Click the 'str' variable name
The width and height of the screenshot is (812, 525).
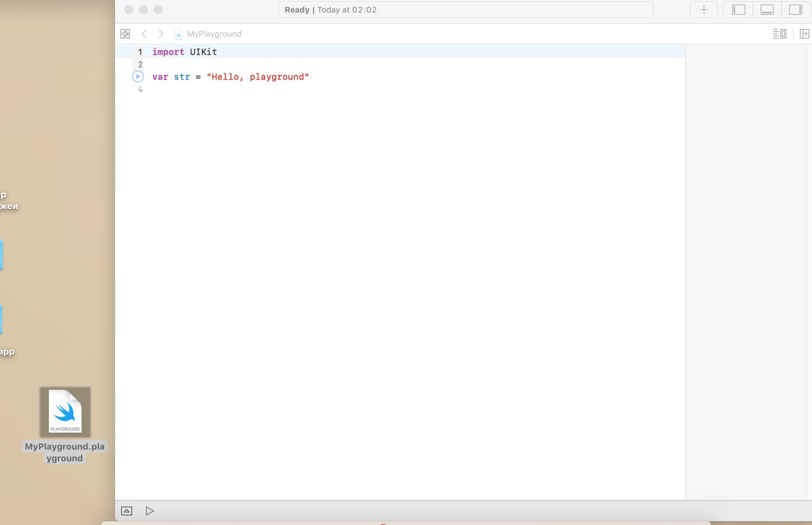click(182, 77)
